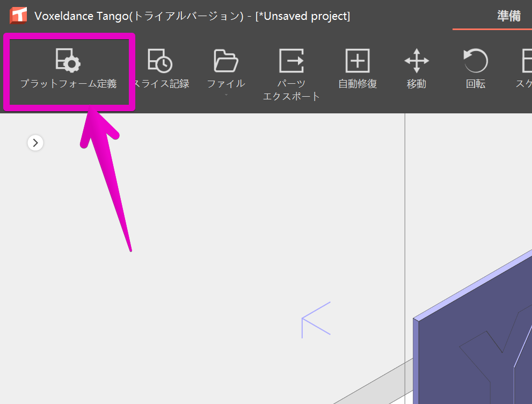Click the パーツエクスポート icon
532x404 pixels.
(x=291, y=61)
